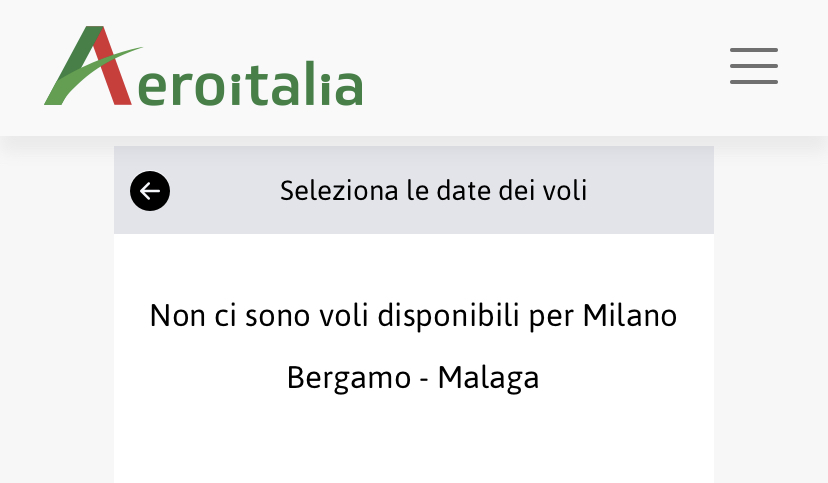Click the word "date" in the header

coord(459,190)
